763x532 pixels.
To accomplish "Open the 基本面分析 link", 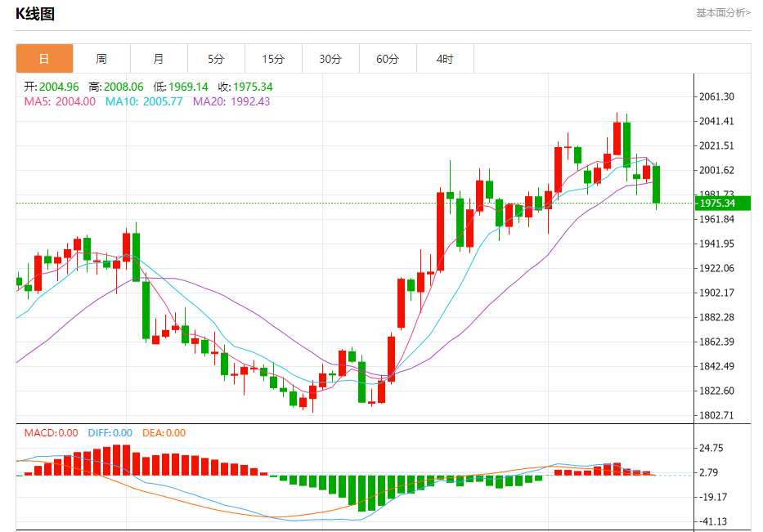I will tap(723, 13).
